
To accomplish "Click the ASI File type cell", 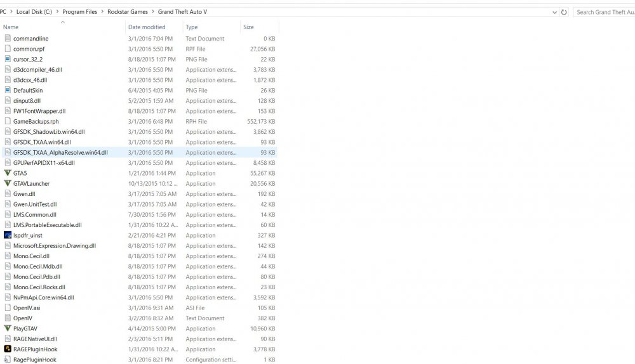I will coord(195,308).
